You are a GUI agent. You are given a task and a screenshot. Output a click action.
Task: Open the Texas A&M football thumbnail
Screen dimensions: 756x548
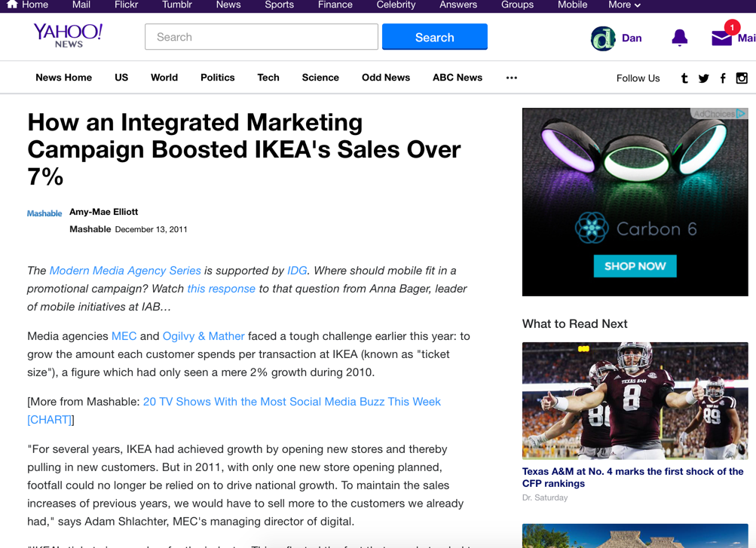635,400
